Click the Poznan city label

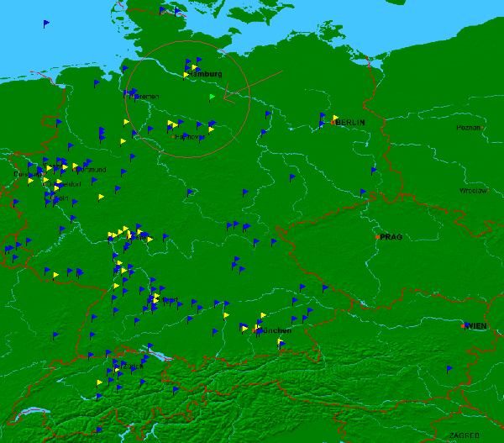point(468,128)
